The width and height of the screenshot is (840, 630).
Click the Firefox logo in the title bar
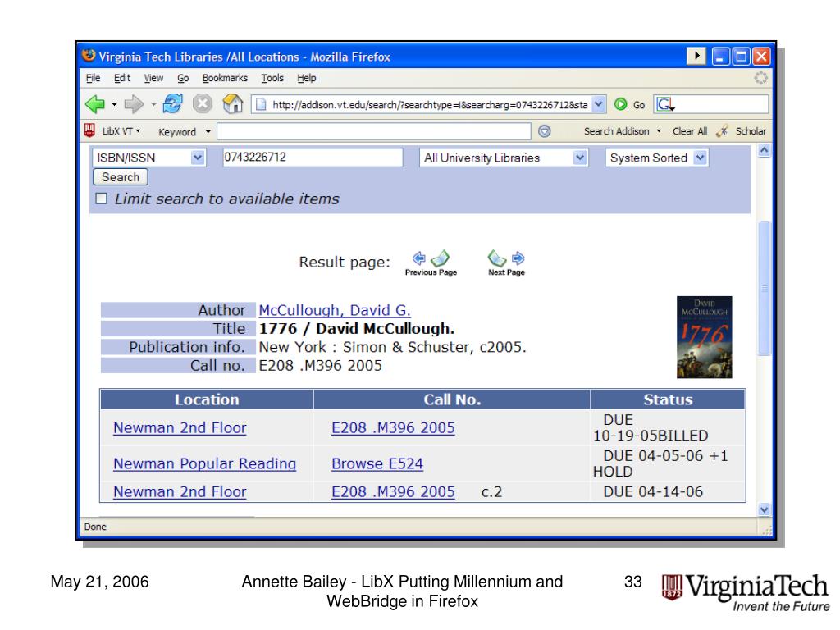(x=89, y=56)
